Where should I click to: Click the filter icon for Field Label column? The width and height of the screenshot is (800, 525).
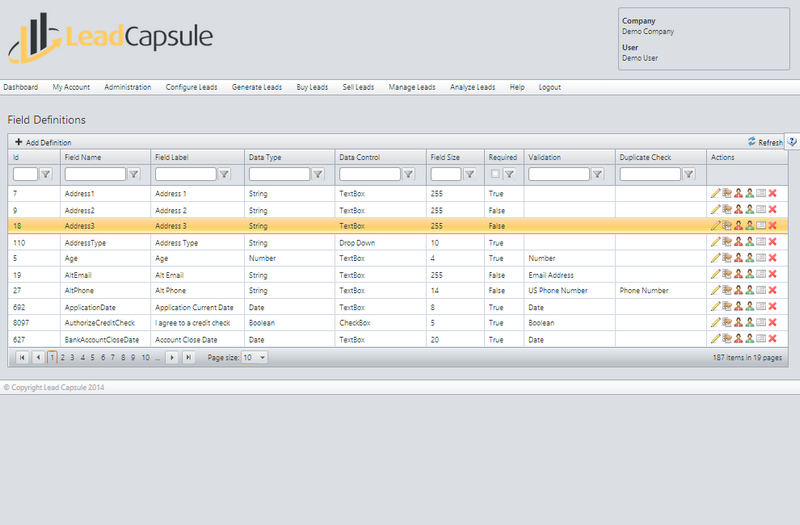224,174
